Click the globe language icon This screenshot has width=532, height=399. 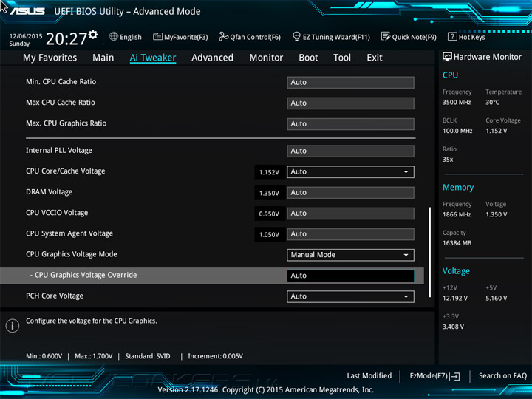coord(114,36)
